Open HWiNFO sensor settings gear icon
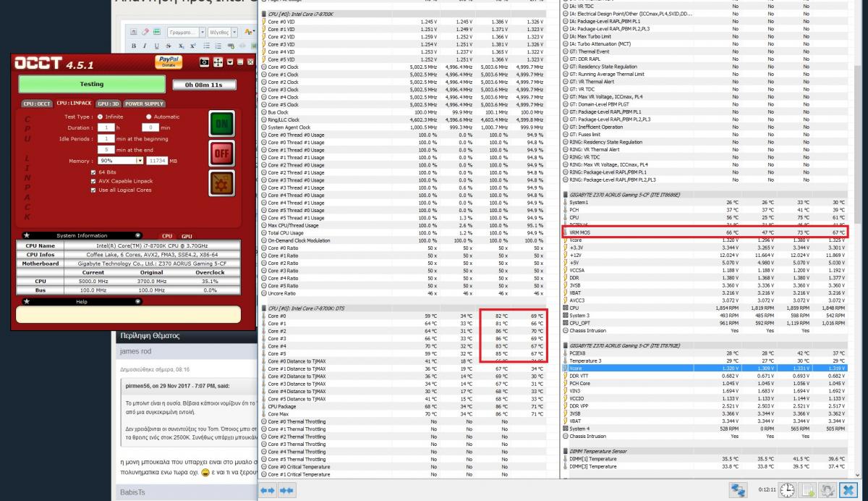This screenshot has width=868, height=501. pos(827,489)
